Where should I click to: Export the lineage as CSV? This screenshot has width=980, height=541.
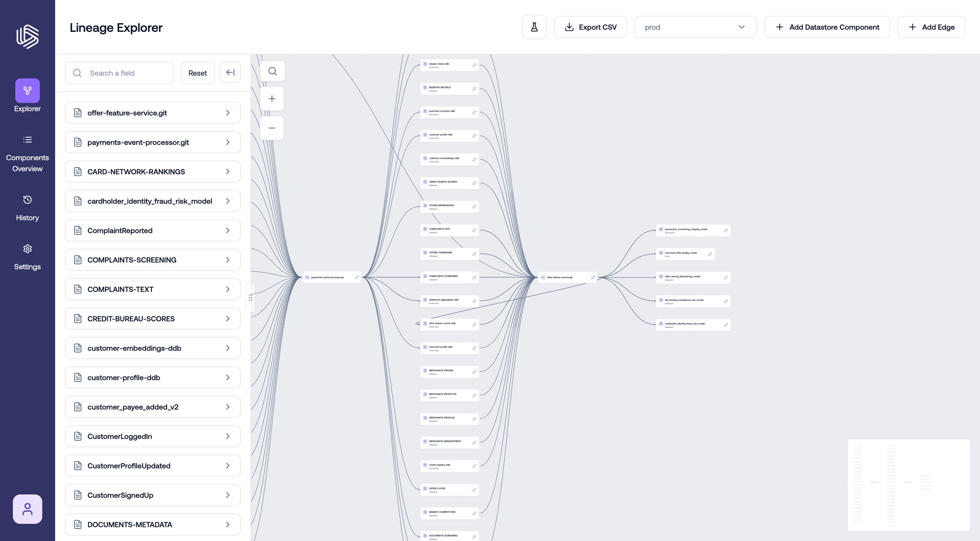click(590, 27)
